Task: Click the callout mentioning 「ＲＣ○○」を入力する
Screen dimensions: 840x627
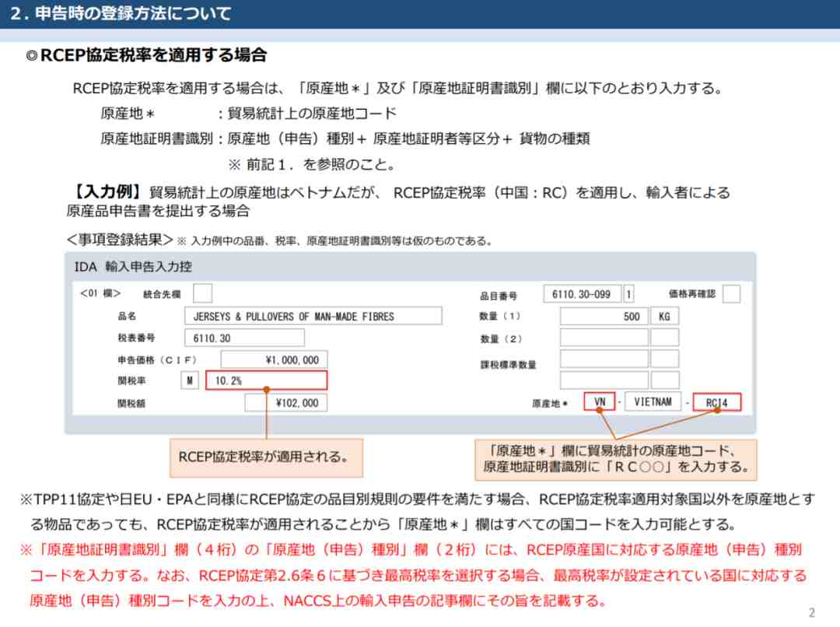Action: (x=615, y=459)
